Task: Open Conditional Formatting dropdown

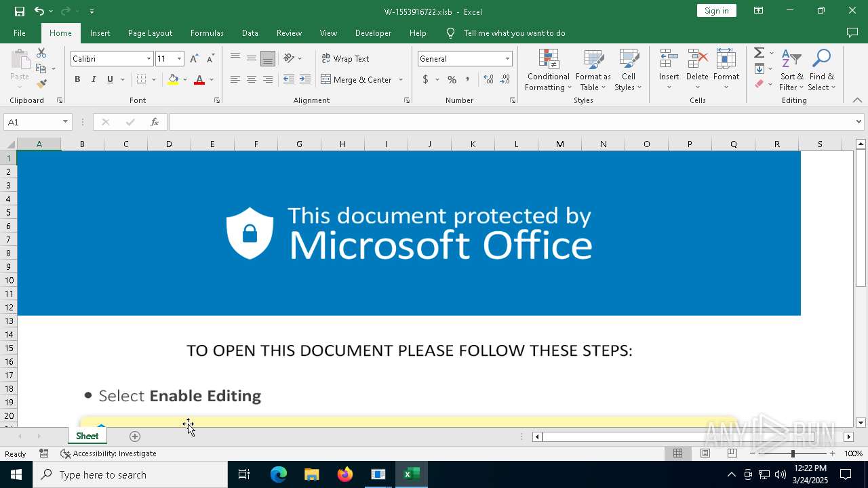Action: 549,70
